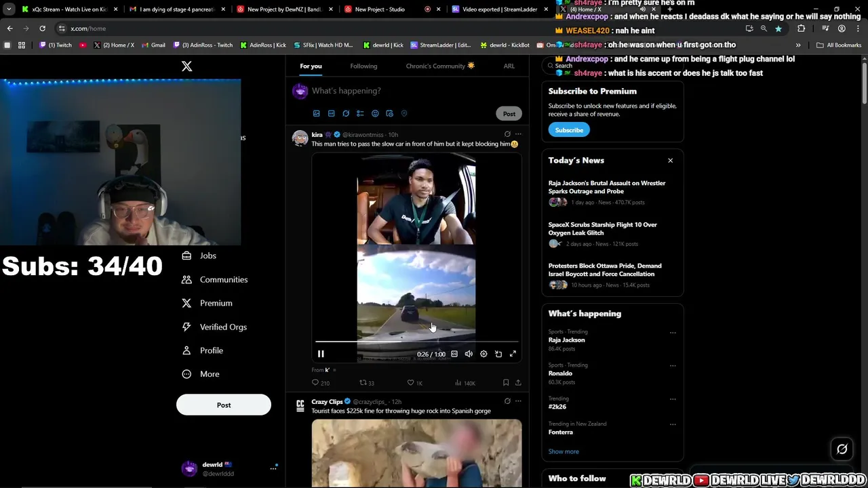Screen dimensions: 868x488
Task: Click Crazy Clips profile avatar
Action: (x=300, y=405)
